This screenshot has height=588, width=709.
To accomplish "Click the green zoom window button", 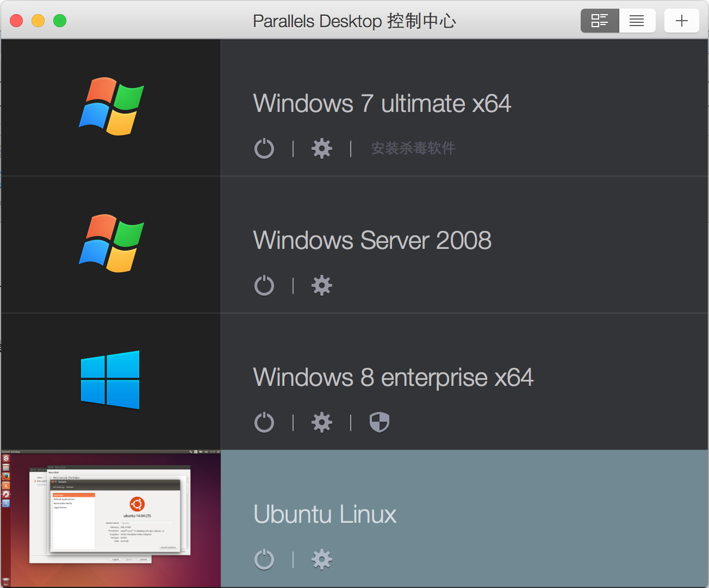I will point(60,21).
